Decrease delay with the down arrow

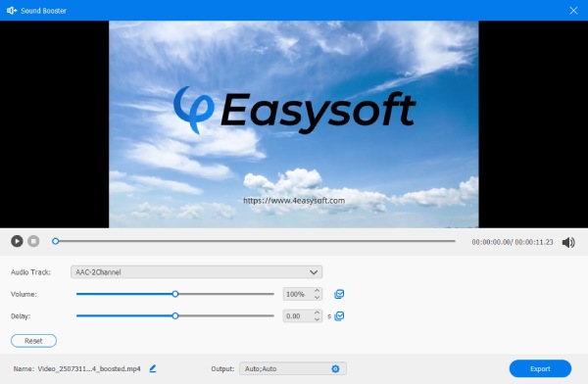(x=318, y=319)
